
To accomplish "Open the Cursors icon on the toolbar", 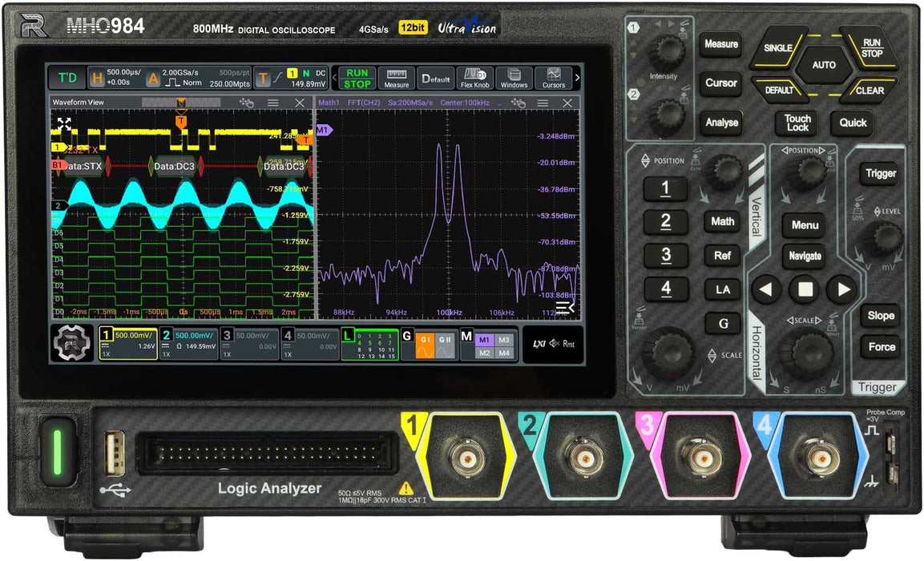I will click(553, 78).
